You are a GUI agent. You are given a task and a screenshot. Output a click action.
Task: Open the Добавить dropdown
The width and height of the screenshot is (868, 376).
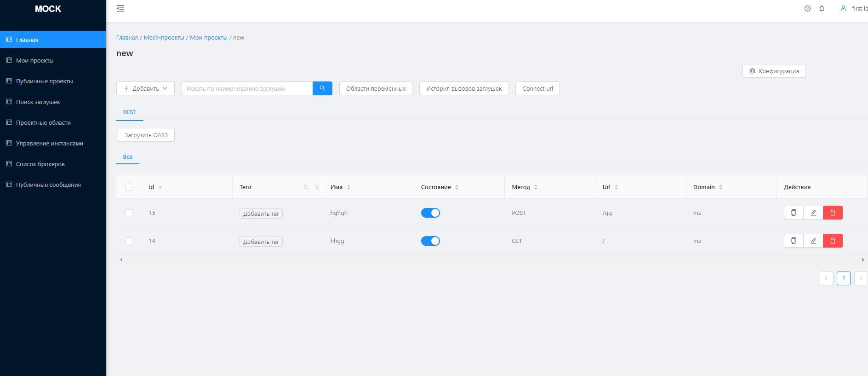[145, 88]
